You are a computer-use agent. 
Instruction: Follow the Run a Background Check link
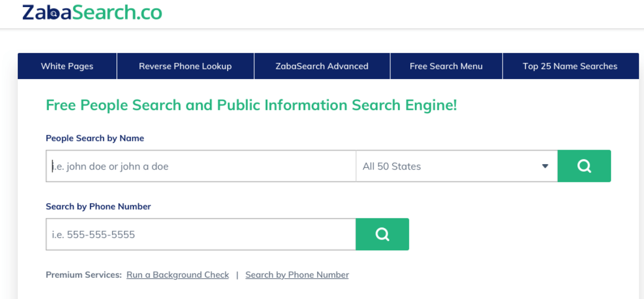(x=178, y=275)
